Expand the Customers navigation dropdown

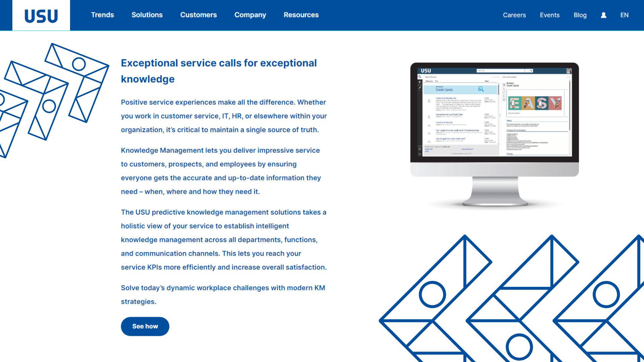[x=198, y=15]
